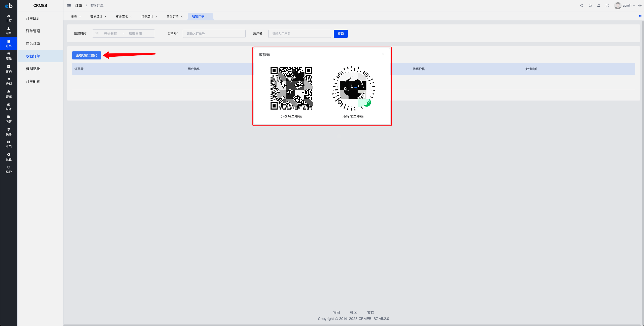Close the 收款码 dialog
The image size is (644, 326).
click(383, 54)
